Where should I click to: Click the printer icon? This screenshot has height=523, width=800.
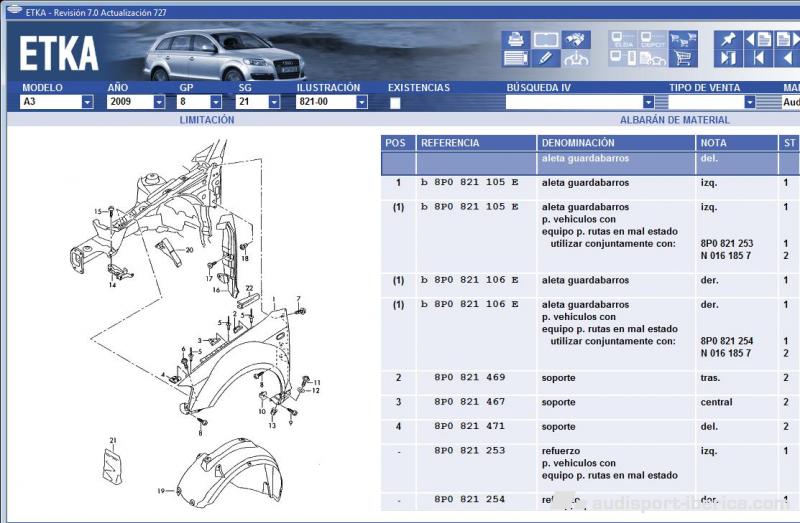click(516, 40)
